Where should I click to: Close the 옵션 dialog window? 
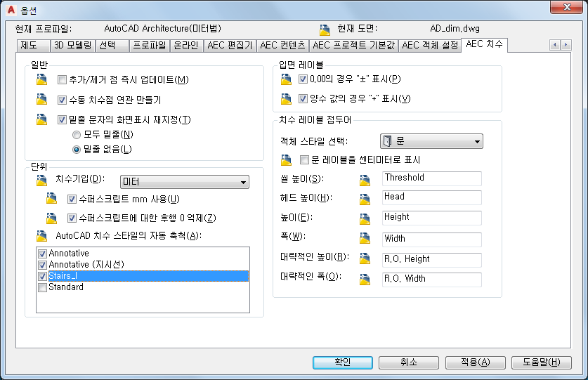(567, 8)
